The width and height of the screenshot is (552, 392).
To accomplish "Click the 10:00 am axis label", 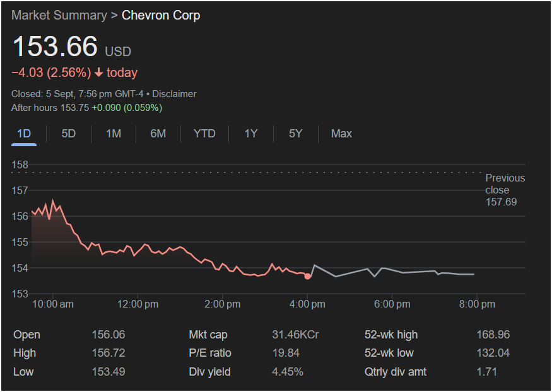I will 53,304.
